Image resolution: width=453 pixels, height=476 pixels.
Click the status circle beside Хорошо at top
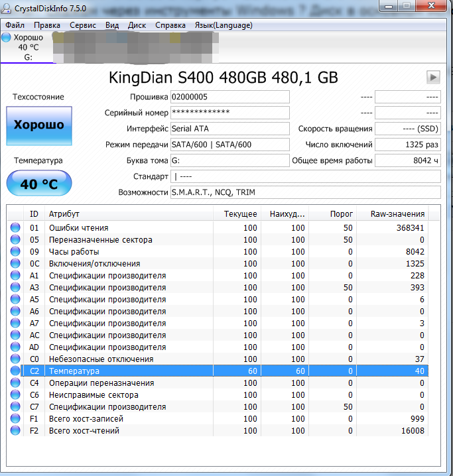(x=6, y=37)
